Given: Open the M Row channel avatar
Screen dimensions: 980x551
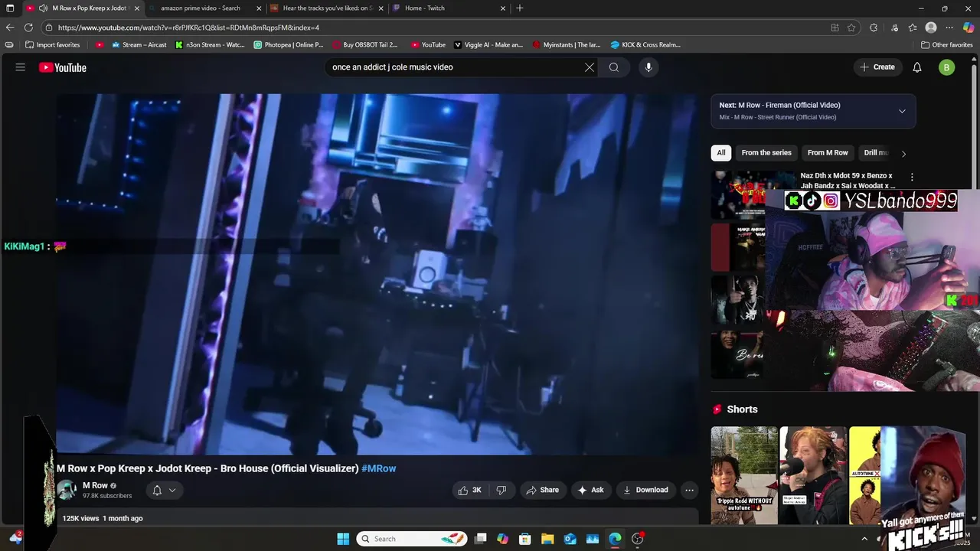Looking at the screenshot, I should 67,490.
